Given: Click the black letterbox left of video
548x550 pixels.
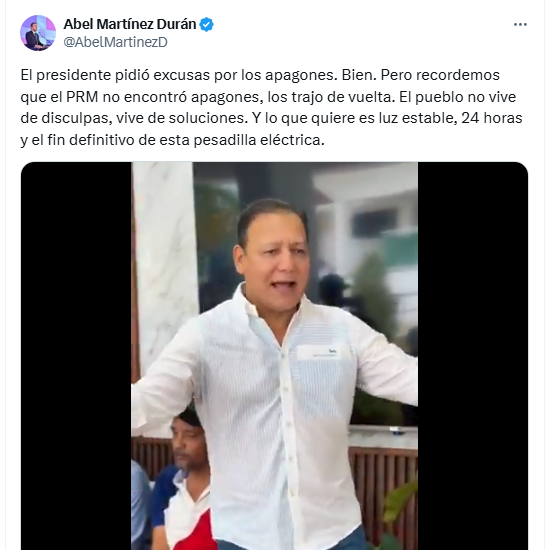Looking at the screenshot, I should click(76, 356).
